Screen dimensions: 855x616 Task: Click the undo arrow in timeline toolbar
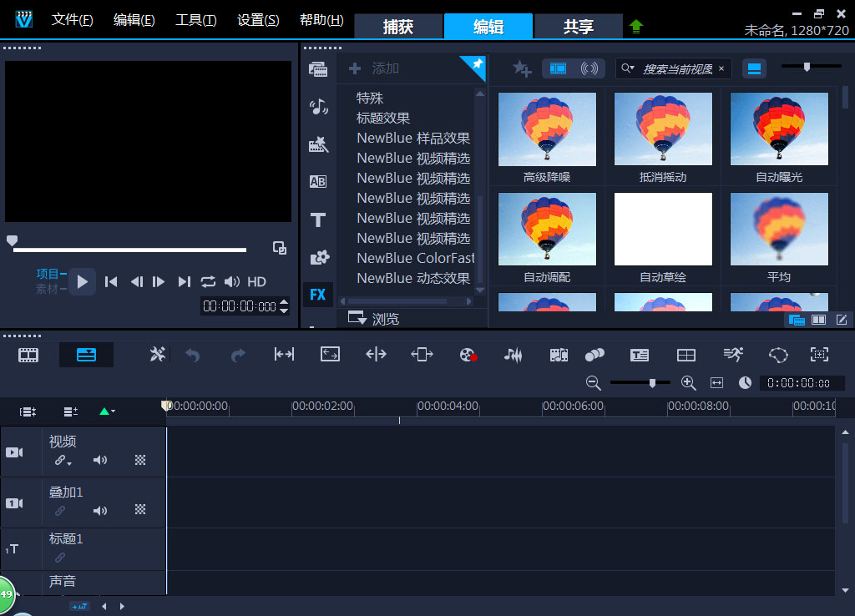pyautogui.click(x=193, y=355)
